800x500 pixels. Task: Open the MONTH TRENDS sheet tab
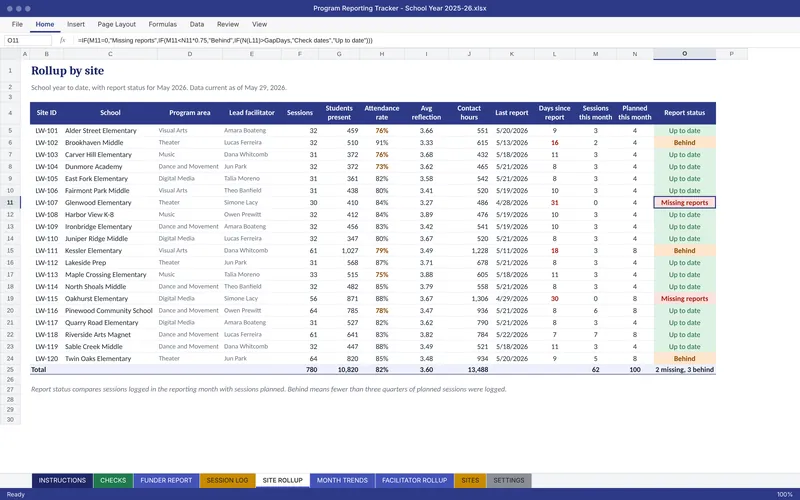[342, 481]
